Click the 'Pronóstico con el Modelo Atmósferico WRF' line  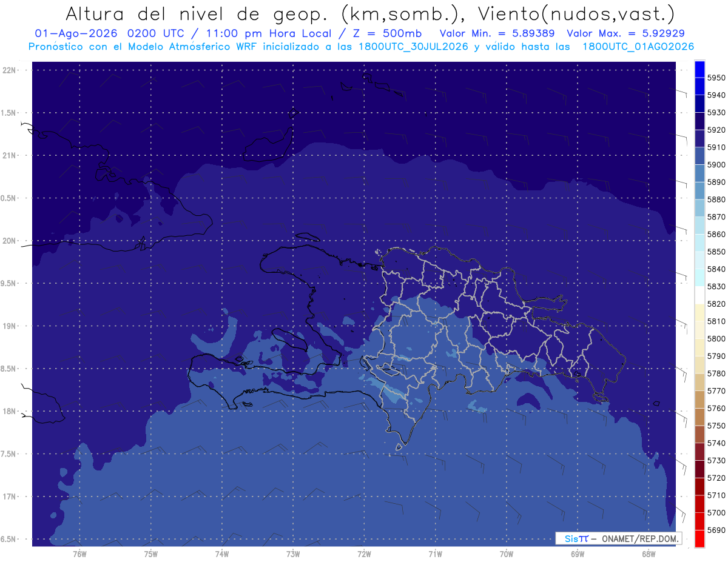click(361, 47)
